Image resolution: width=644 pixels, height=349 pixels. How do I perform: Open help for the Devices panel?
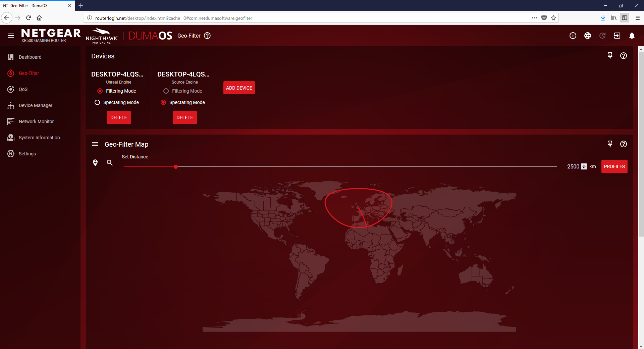tap(624, 56)
